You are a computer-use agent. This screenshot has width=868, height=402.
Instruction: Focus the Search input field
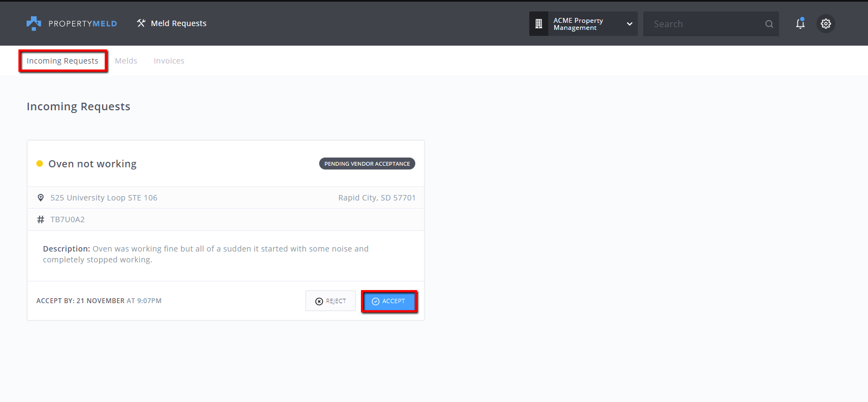(703, 24)
